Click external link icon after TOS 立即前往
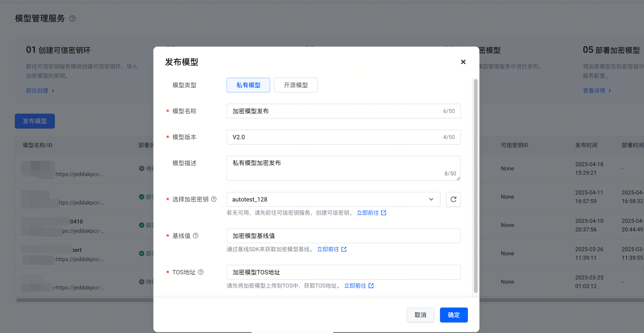 pyautogui.click(x=371, y=286)
